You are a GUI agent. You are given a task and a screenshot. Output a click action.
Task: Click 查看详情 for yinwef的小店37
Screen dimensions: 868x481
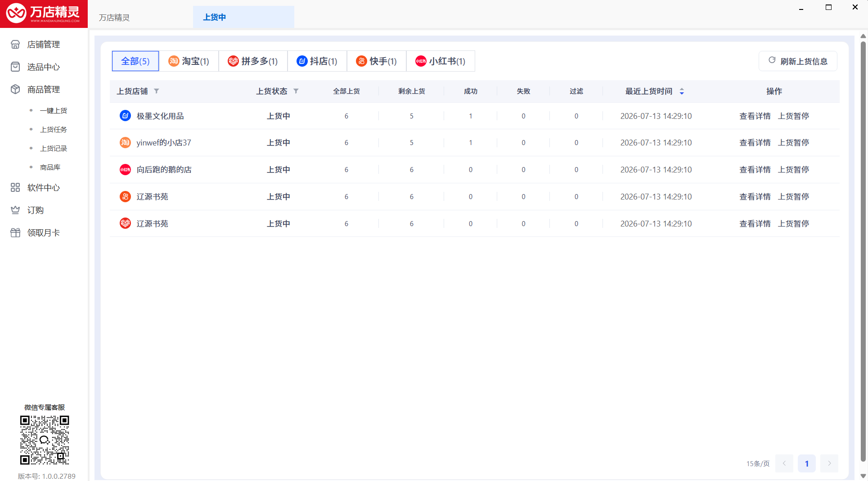point(755,143)
